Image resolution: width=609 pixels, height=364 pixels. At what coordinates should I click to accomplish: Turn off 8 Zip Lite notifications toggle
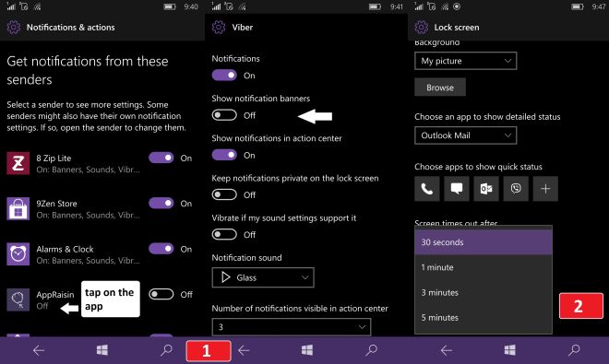(x=161, y=158)
